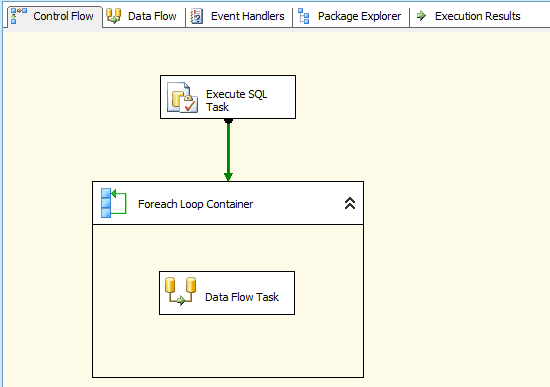Click the Event Handlers notepad icon
This screenshot has height=387, width=550.
coord(196,16)
